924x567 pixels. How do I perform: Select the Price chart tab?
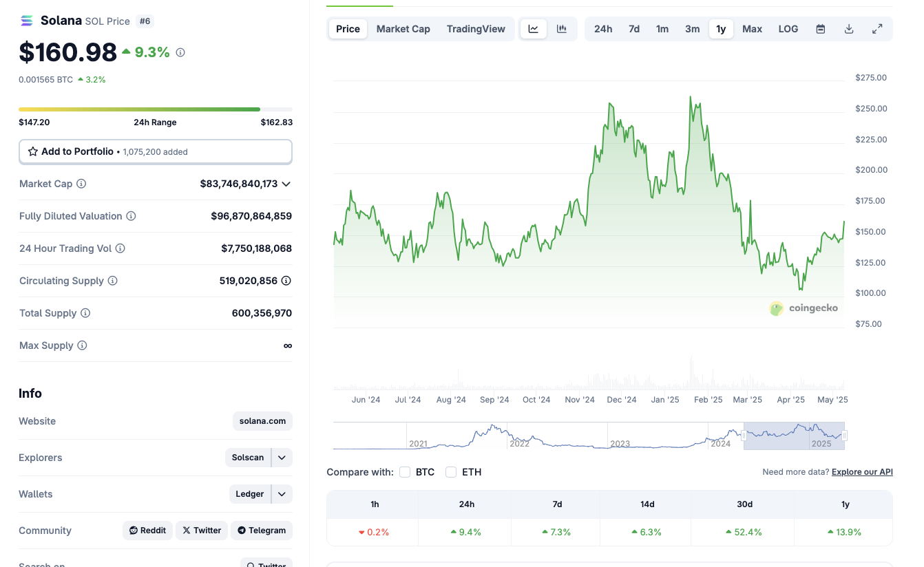348,29
